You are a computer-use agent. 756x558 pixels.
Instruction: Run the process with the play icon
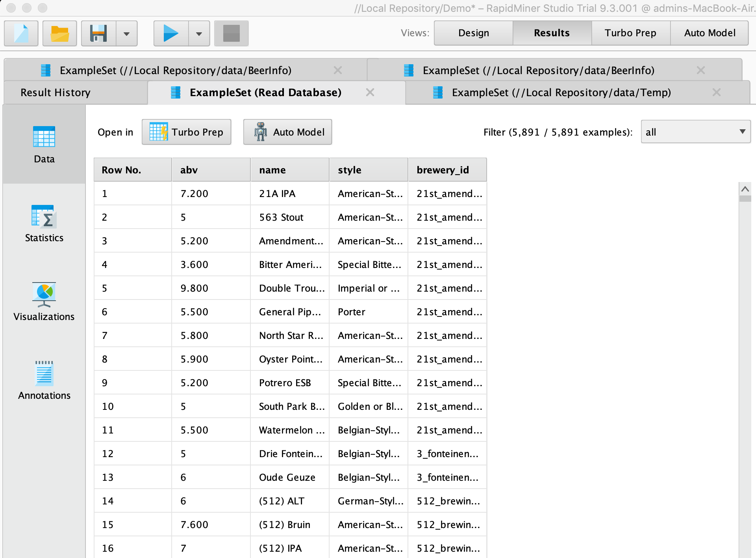[x=170, y=33]
